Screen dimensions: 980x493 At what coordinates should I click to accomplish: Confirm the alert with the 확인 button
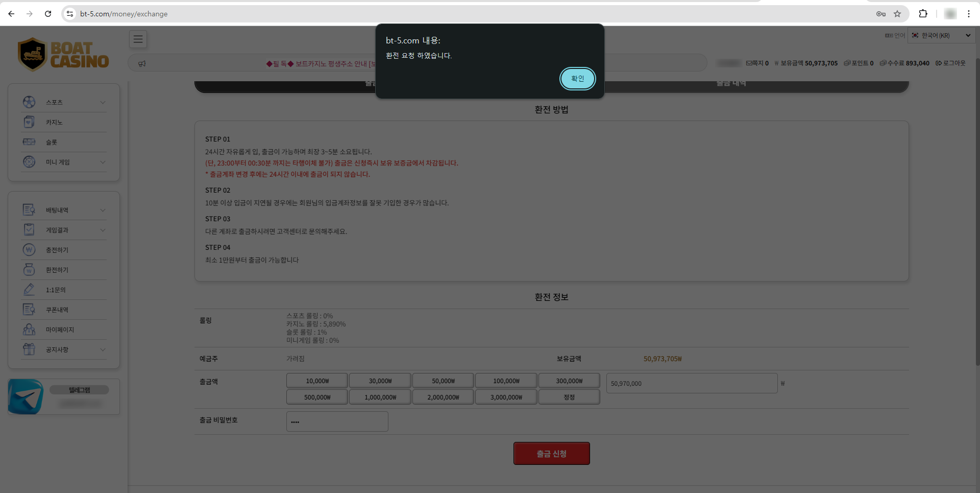coord(577,79)
